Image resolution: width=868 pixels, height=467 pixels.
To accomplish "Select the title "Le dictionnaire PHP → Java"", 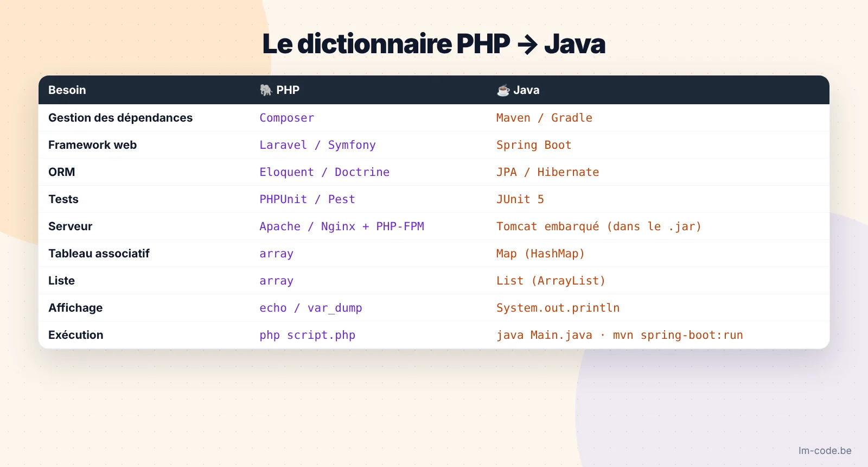I will [x=434, y=43].
